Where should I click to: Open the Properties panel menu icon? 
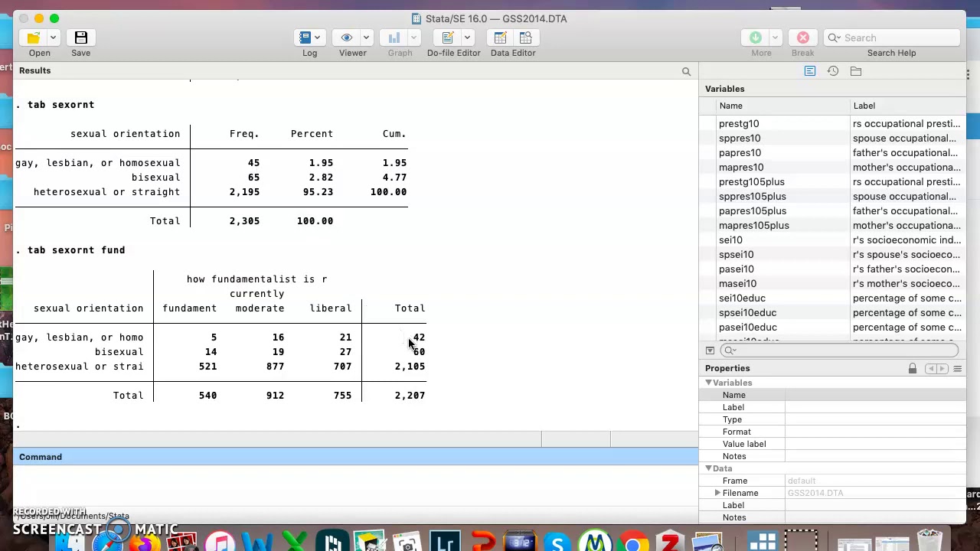[957, 369]
